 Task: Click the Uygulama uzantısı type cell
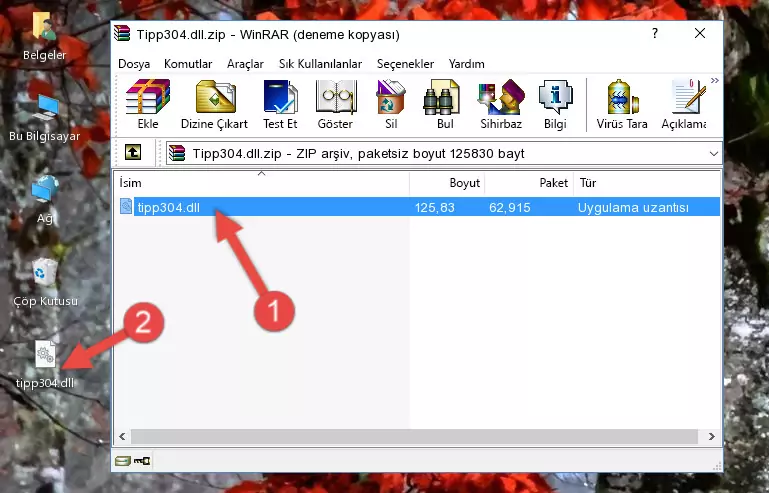633,208
